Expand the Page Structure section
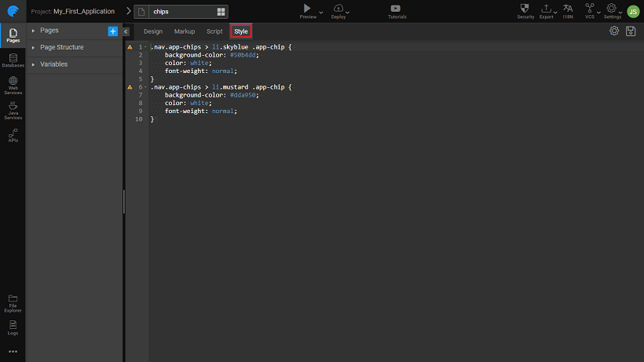Screen dimensions: 644x362 (61, 47)
